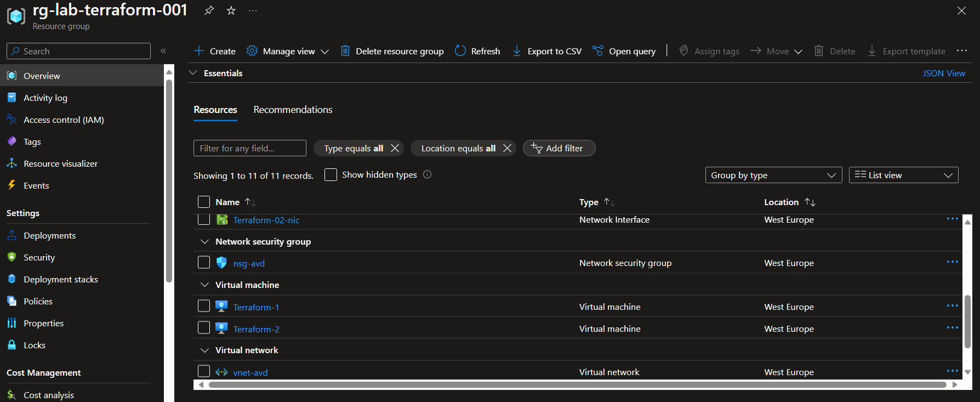980x402 pixels.
Task: Focus the Filter for any field input
Action: click(250, 148)
